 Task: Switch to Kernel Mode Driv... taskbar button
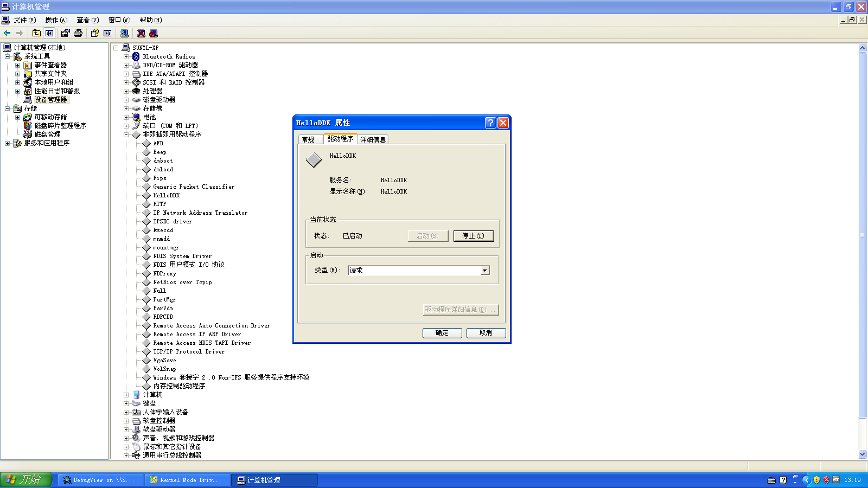click(x=187, y=480)
